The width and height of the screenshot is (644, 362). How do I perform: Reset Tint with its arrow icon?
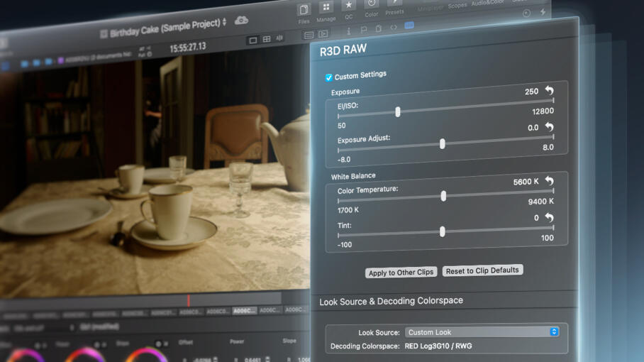point(550,217)
